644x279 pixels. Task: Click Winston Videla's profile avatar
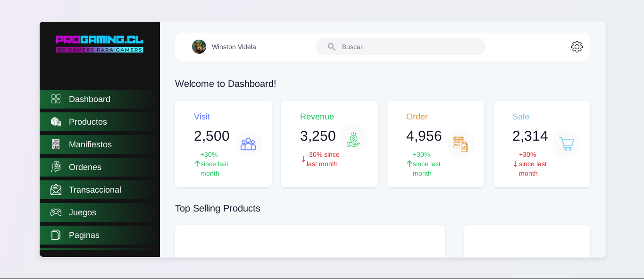[199, 47]
